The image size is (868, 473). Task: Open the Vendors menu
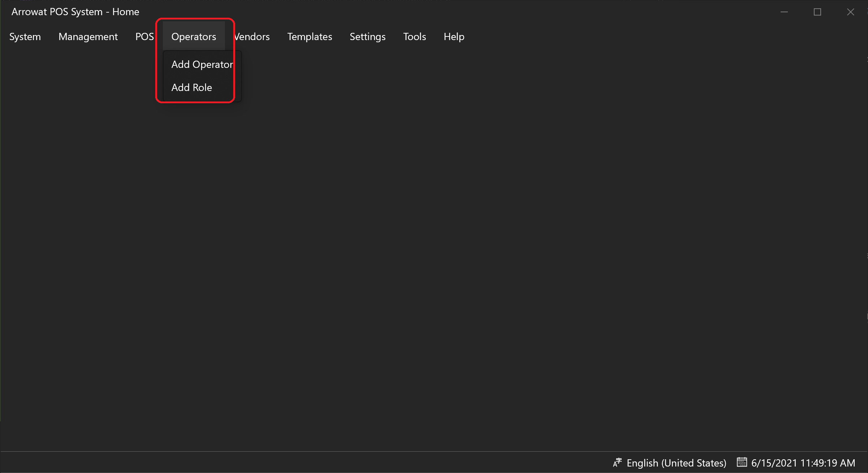[252, 36]
